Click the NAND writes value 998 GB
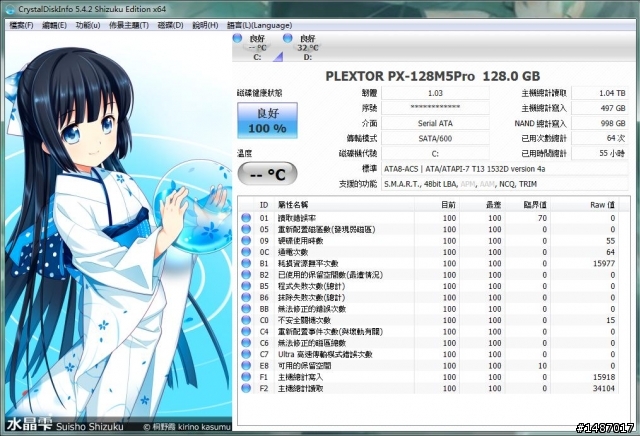This screenshot has height=436, width=640. (x=600, y=123)
